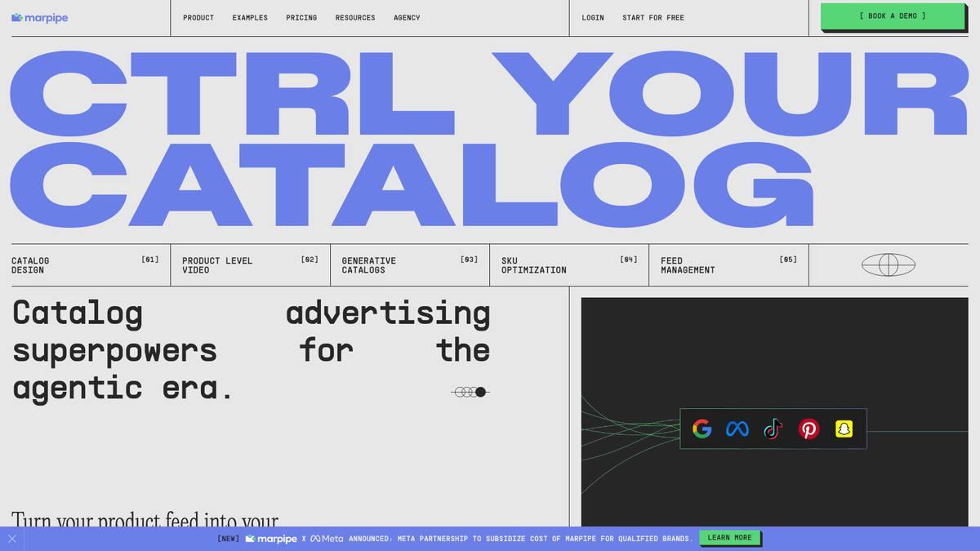Image resolution: width=980 pixels, height=551 pixels.
Task: Click the Pinterest icon
Action: (808, 429)
